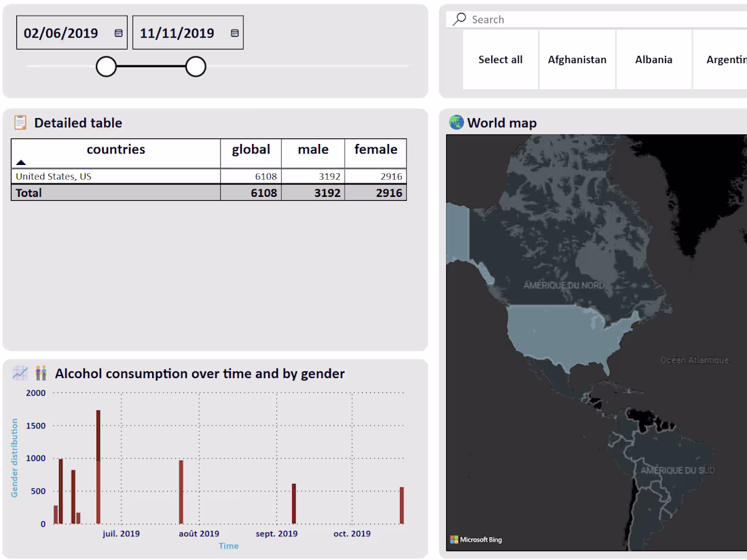The height and width of the screenshot is (560, 747).
Task: Click the male column header to sort
Action: [x=312, y=149]
